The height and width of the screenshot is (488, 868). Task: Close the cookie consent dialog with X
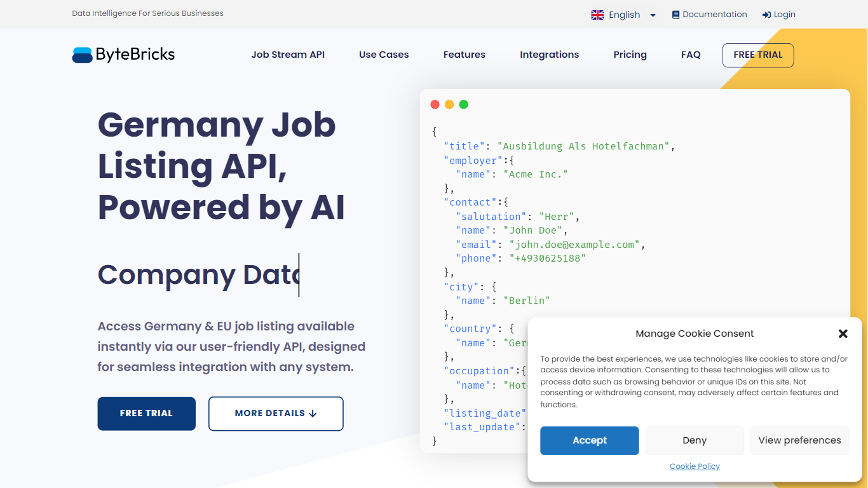843,334
